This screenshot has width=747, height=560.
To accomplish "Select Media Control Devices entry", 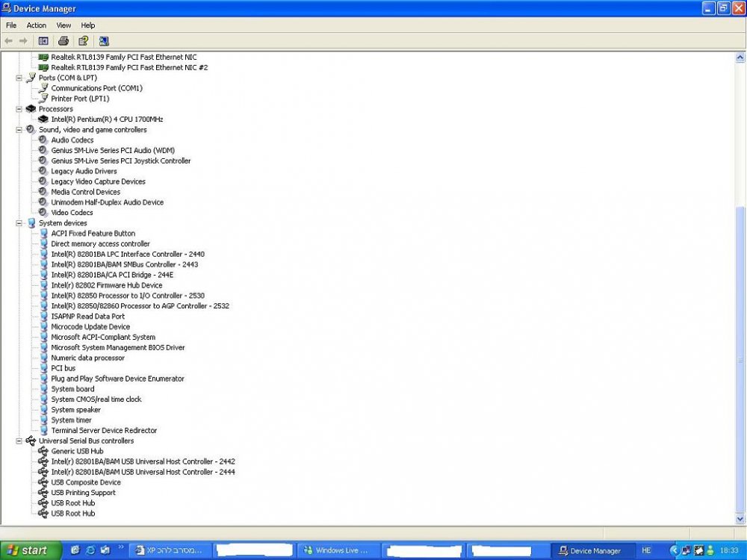I will [x=86, y=192].
